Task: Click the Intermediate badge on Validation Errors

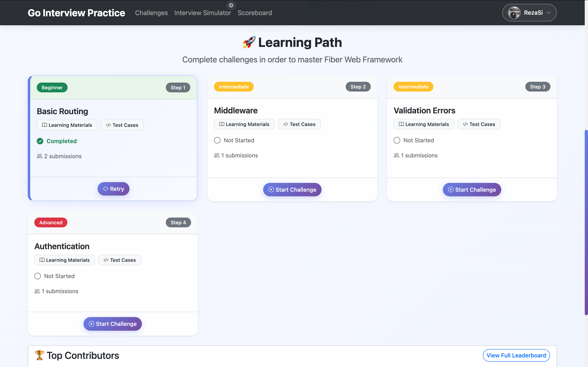Action: (x=413, y=87)
